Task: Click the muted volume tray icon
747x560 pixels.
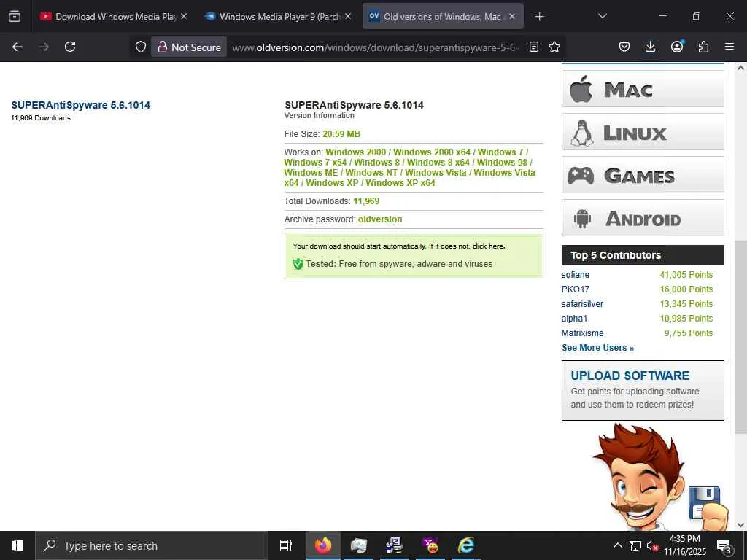Action: [x=652, y=546]
